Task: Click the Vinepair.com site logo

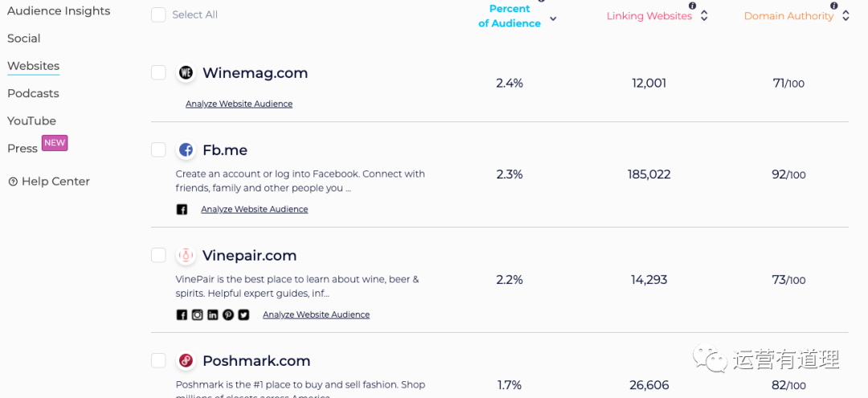Action: 186,256
